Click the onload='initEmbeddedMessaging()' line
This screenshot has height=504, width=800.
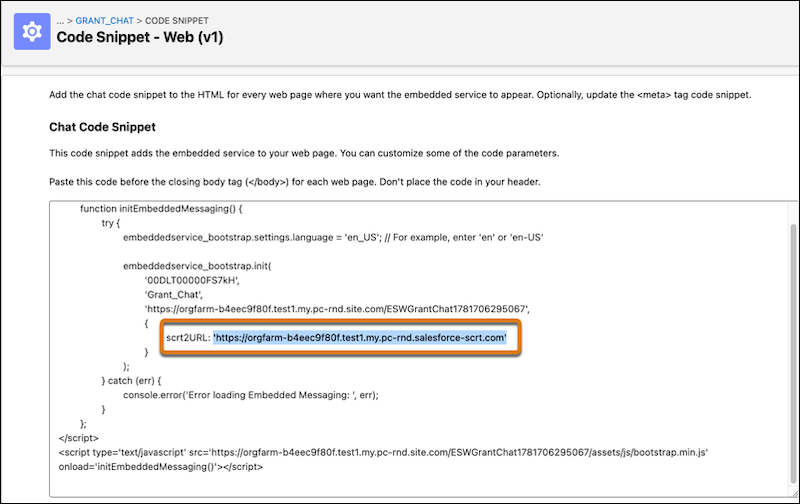click(161, 466)
